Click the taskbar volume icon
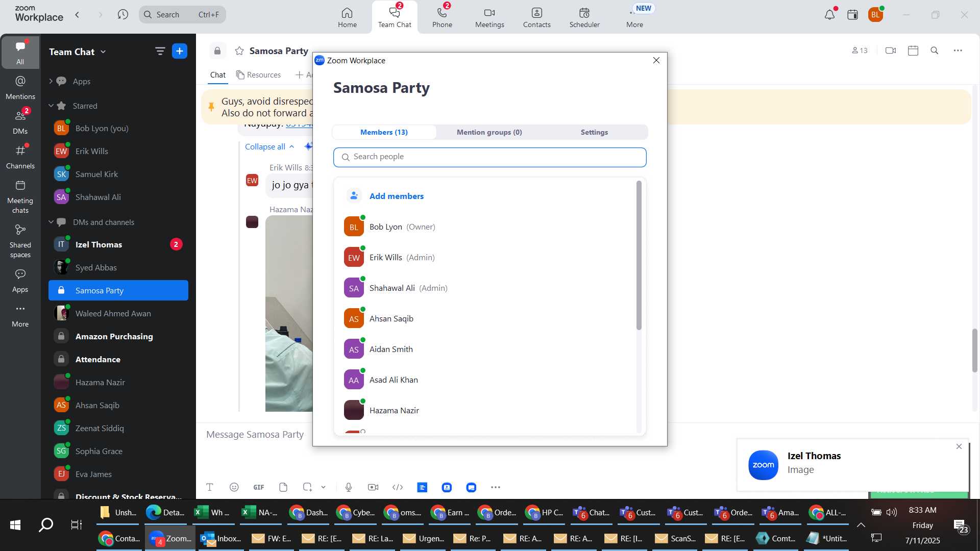 click(x=892, y=512)
